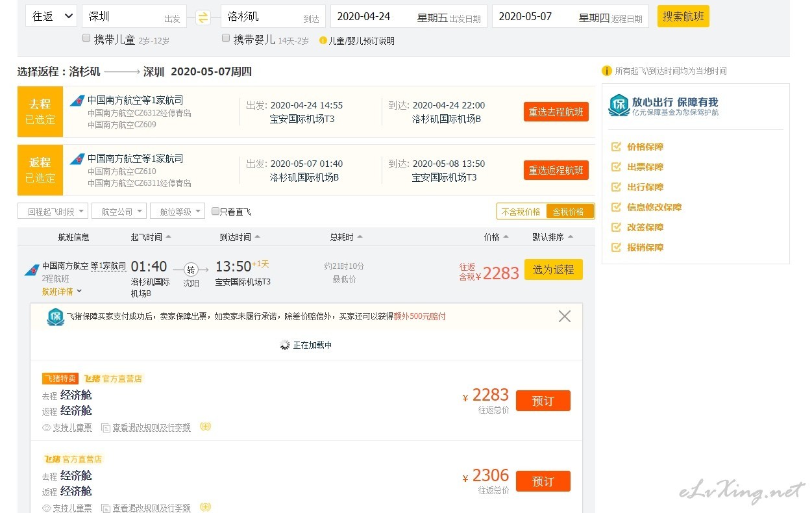812x513 pixels.
Task: Click 预订 for the ¥2283 offer
Action: (543, 401)
